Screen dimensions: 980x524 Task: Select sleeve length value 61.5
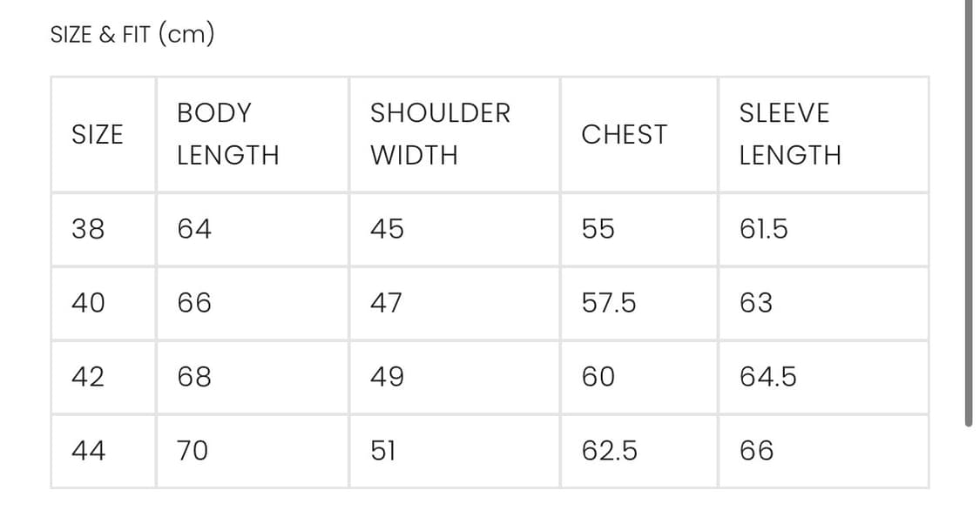click(763, 229)
